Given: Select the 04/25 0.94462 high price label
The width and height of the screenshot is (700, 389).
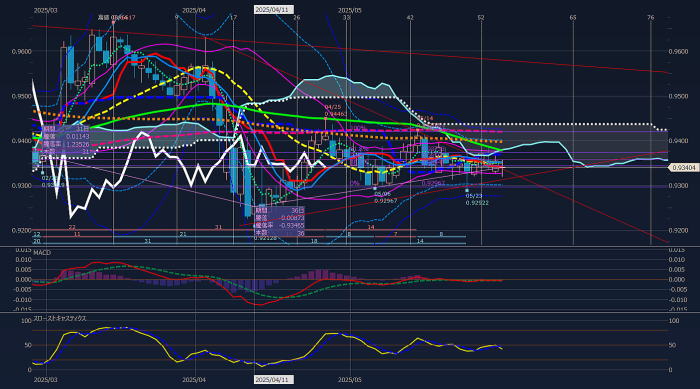Looking at the screenshot, I should [336, 111].
